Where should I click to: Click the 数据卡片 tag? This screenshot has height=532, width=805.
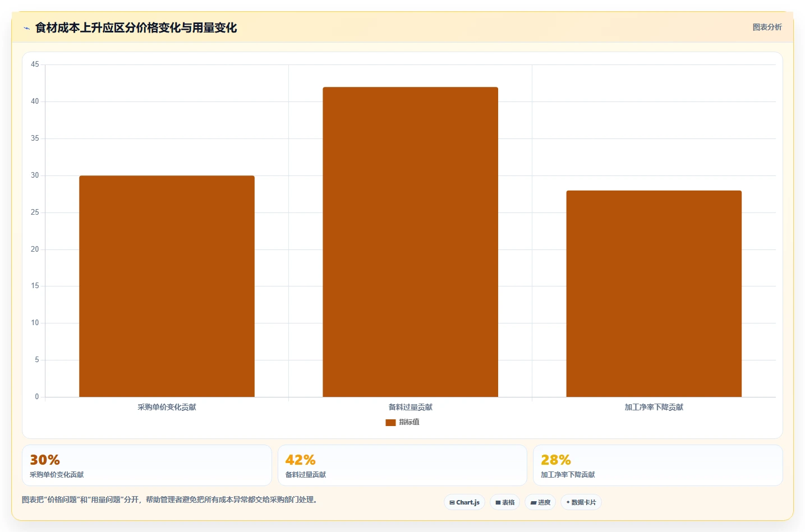tap(581, 502)
